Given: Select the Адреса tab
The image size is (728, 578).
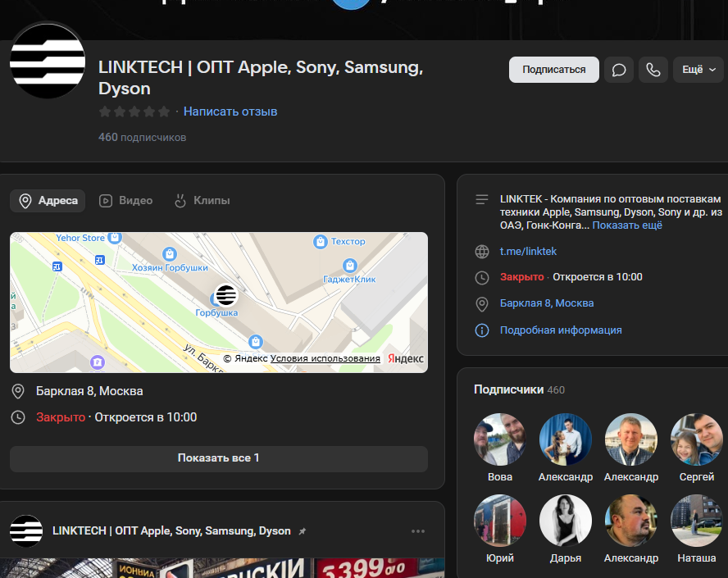Looking at the screenshot, I should 48,201.
